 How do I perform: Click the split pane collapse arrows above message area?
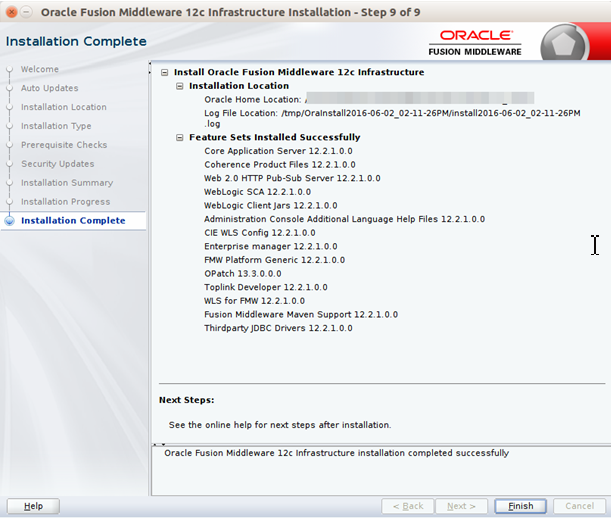[x=159, y=444]
